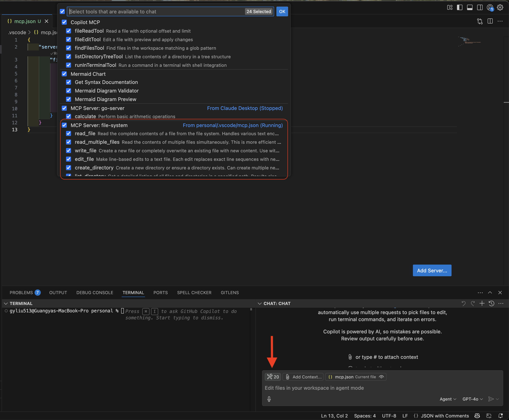Change encoding via UTF-8
This screenshot has height=420, width=509.
(389, 416)
